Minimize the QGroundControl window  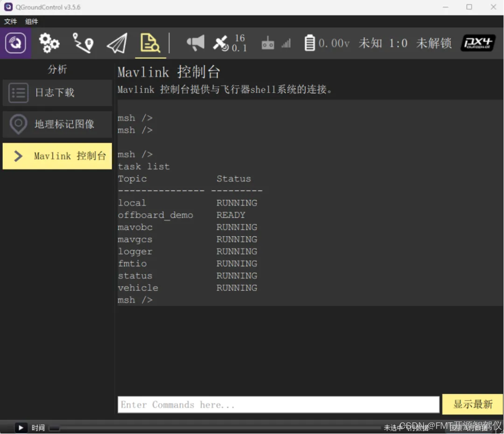(x=446, y=7)
